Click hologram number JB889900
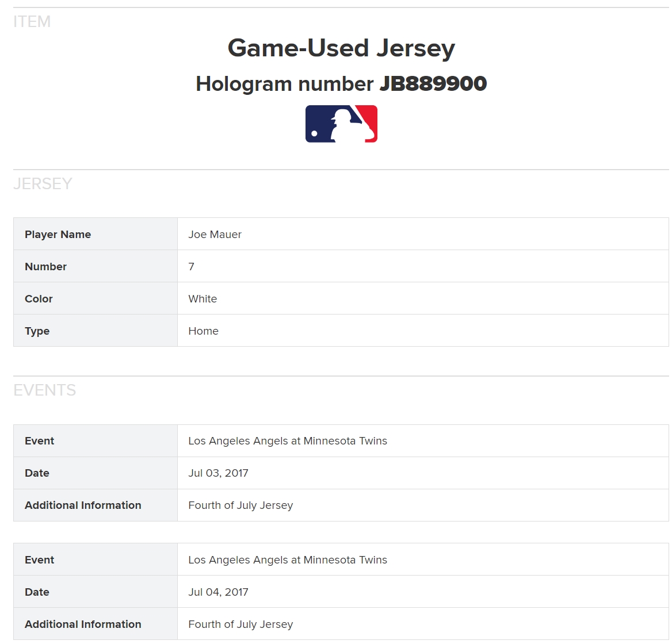 [x=433, y=83]
